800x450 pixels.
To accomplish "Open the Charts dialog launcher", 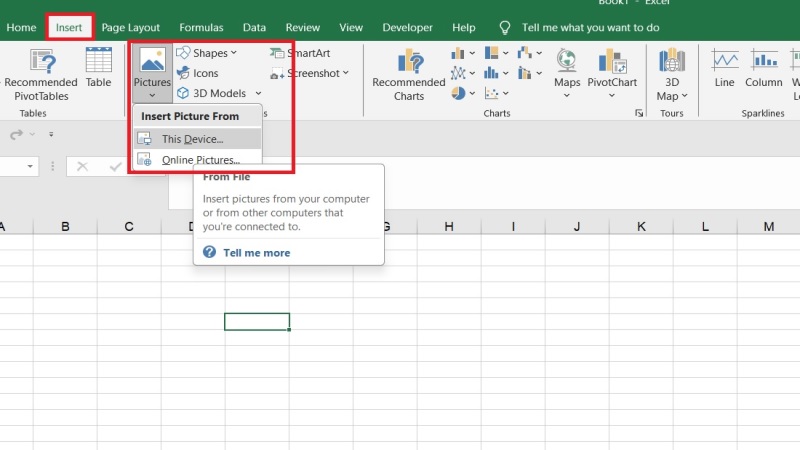I will [x=639, y=113].
